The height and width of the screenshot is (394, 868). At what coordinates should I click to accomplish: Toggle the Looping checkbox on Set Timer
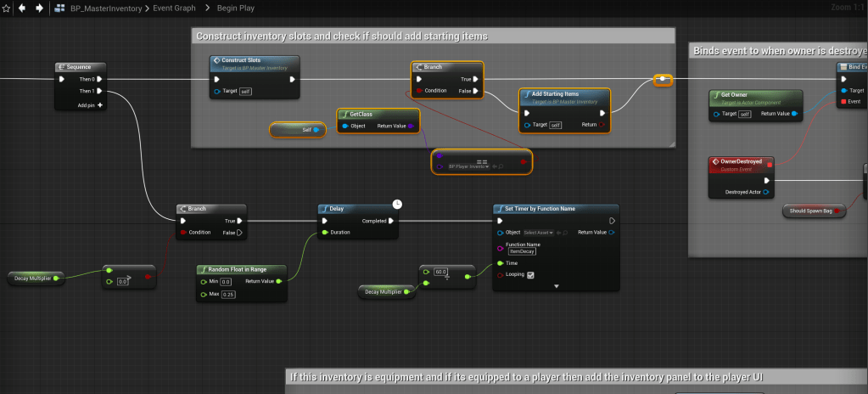[530, 275]
